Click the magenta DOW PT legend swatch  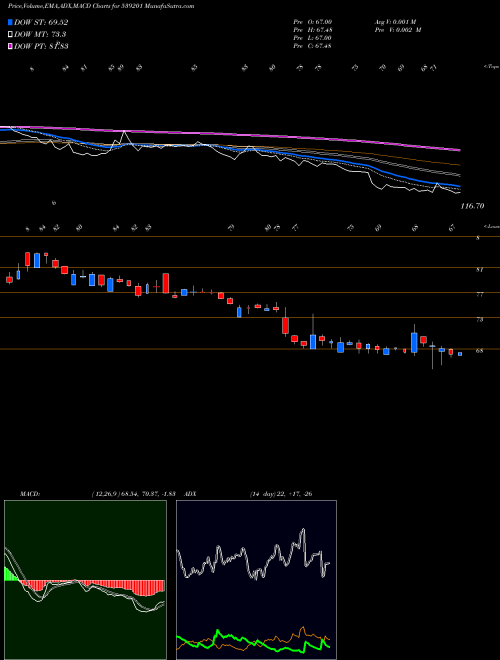(10, 46)
